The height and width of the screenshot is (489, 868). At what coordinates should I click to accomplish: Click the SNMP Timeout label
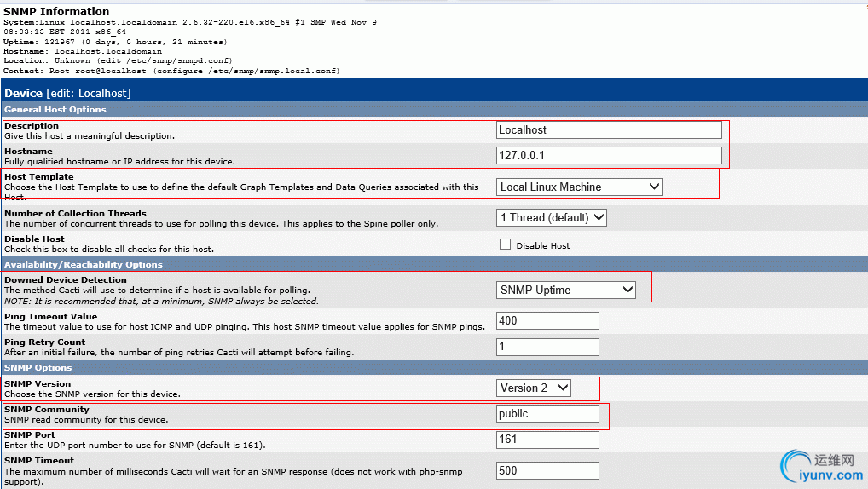coord(39,460)
